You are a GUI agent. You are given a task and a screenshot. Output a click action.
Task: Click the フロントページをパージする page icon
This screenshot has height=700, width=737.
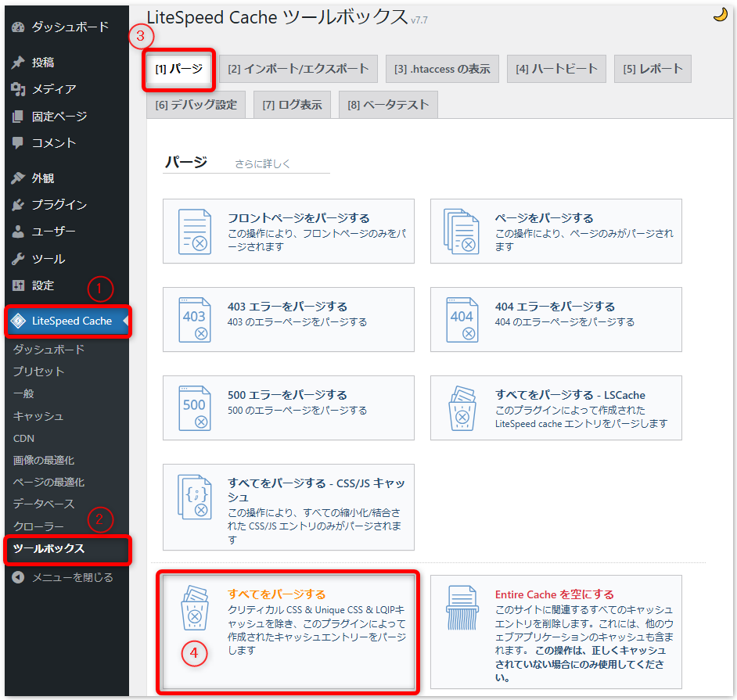pyautogui.click(x=195, y=231)
